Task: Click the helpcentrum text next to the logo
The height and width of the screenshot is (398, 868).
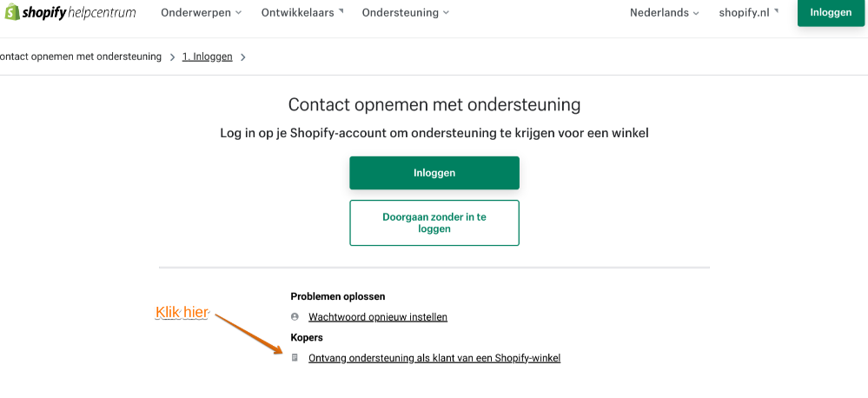Action: point(104,12)
